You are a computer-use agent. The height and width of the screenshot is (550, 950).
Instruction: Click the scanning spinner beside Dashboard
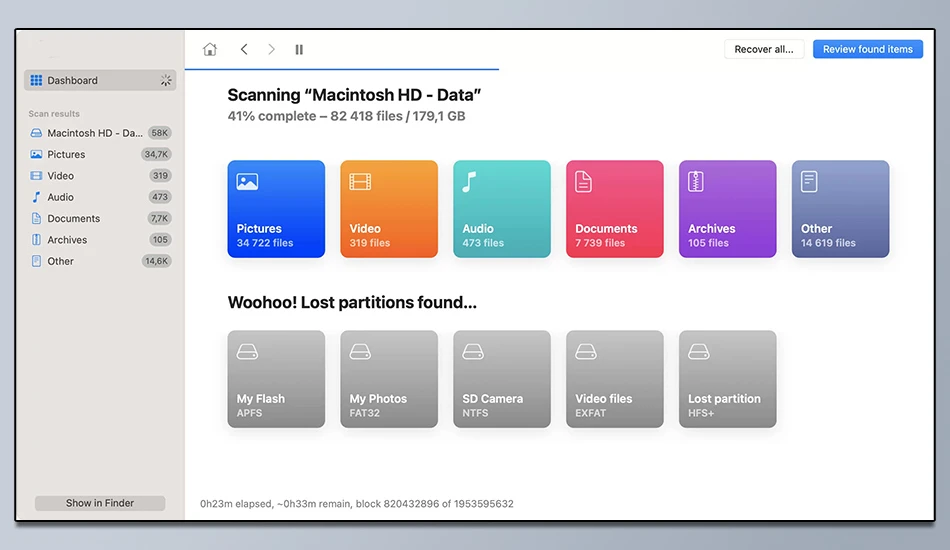165,80
